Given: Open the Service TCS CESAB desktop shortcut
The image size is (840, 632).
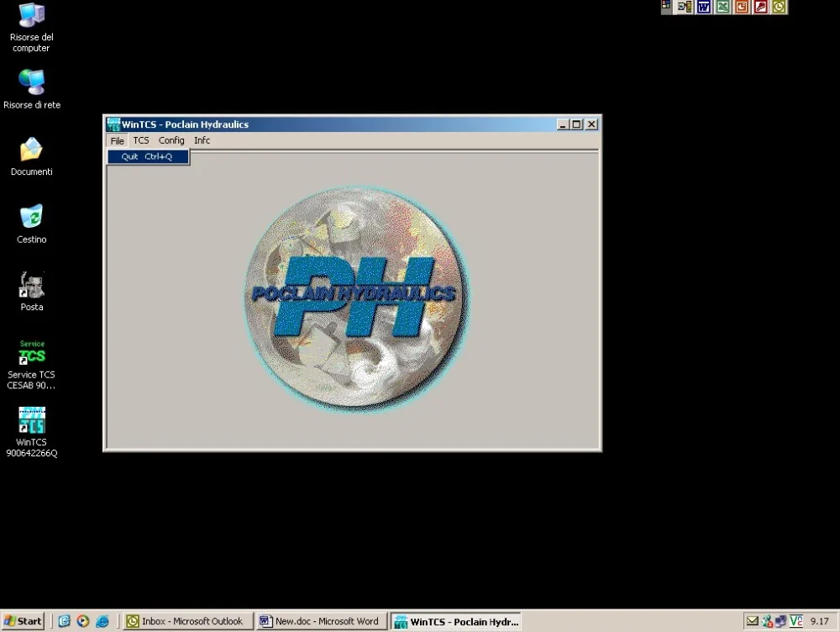Looking at the screenshot, I should pyautogui.click(x=32, y=353).
